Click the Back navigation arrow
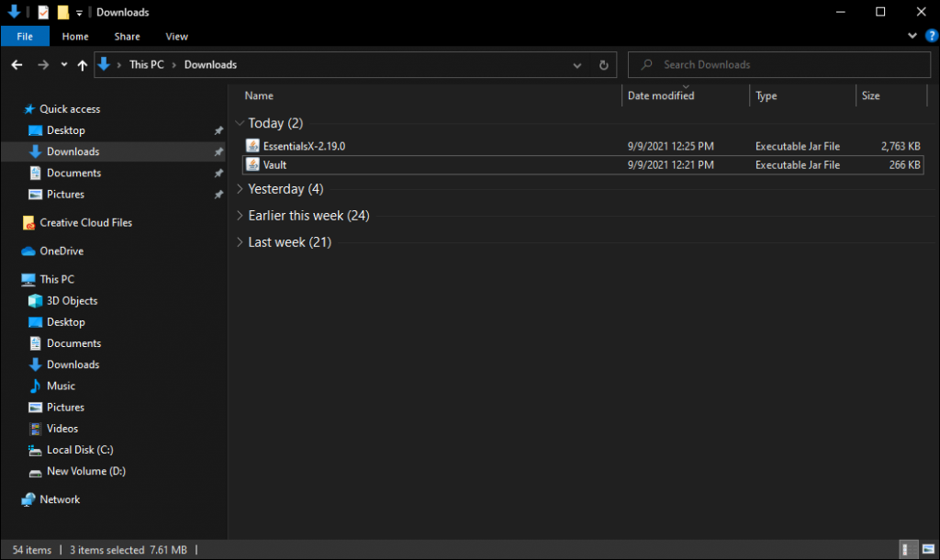Screen dimensions: 940x560 [x=17, y=65]
